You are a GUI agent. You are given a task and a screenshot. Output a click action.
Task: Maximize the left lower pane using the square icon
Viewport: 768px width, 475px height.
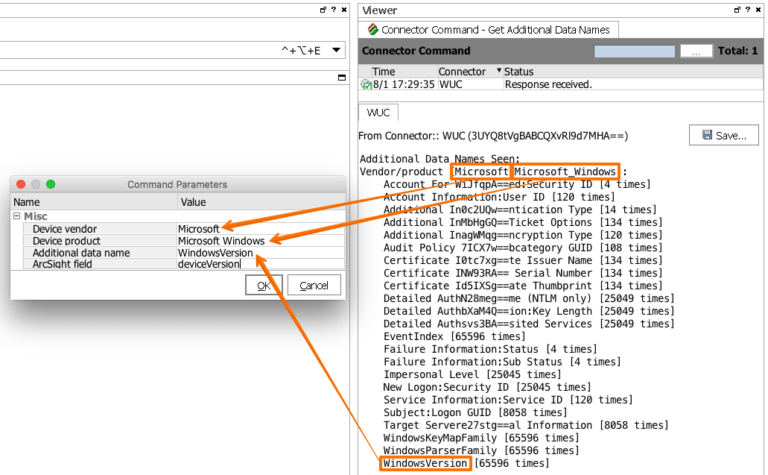tap(341, 77)
